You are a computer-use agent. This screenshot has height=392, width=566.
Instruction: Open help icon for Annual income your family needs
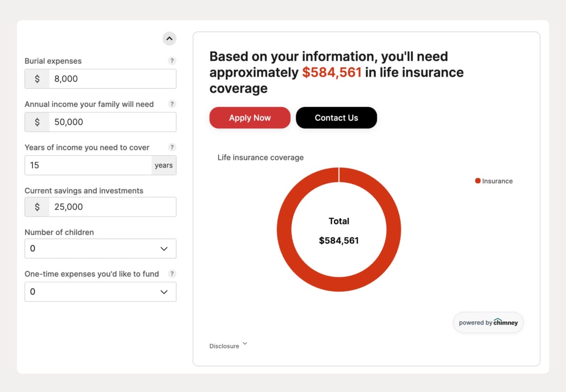pyautogui.click(x=172, y=104)
